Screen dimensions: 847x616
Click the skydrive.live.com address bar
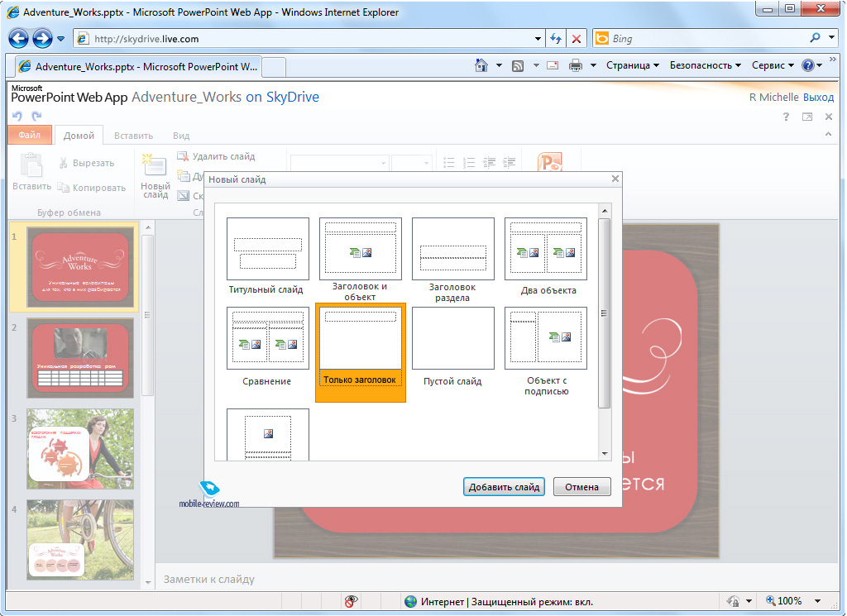[x=309, y=39]
